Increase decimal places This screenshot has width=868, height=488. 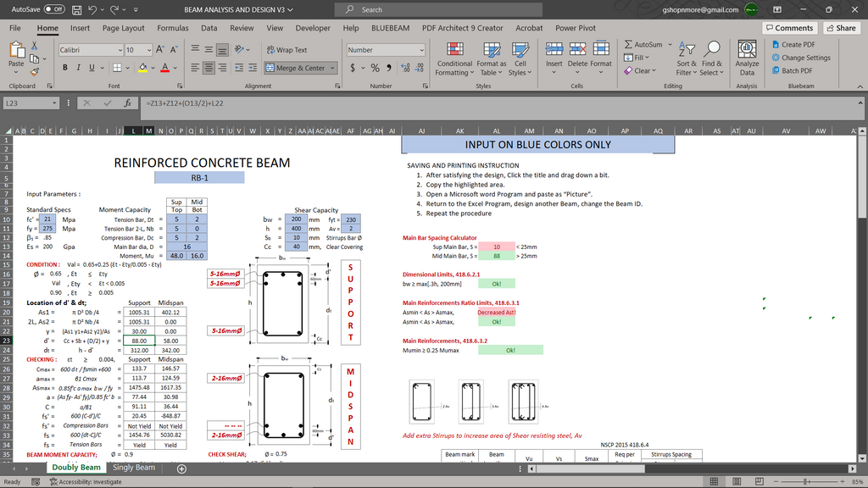pos(405,68)
